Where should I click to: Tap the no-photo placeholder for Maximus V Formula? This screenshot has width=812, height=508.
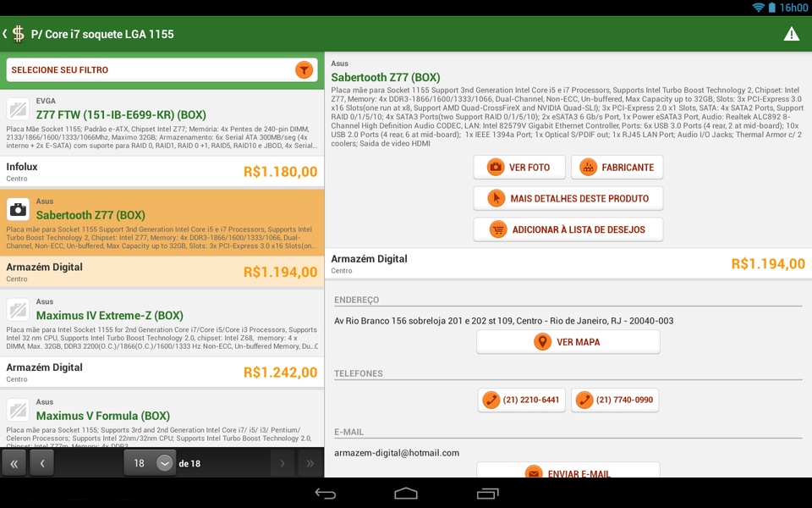[x=18, y=410]
